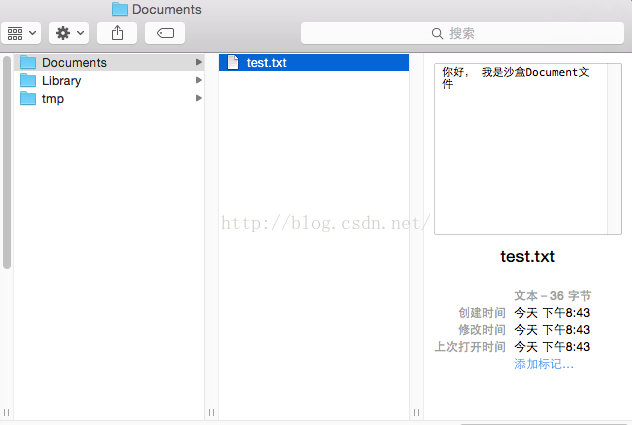Open the gear action menu
This screenshot has width=632, height=425.
(69, 33)
